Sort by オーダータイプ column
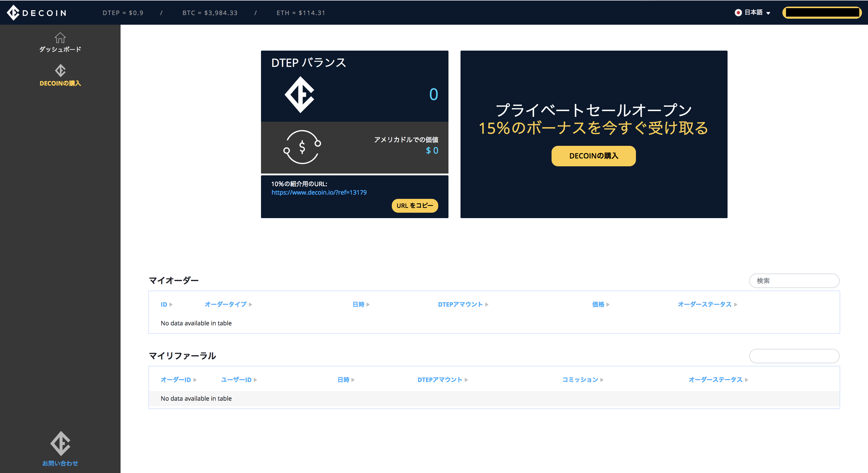Viewport: 868px width, 473px height. point(228,305)
